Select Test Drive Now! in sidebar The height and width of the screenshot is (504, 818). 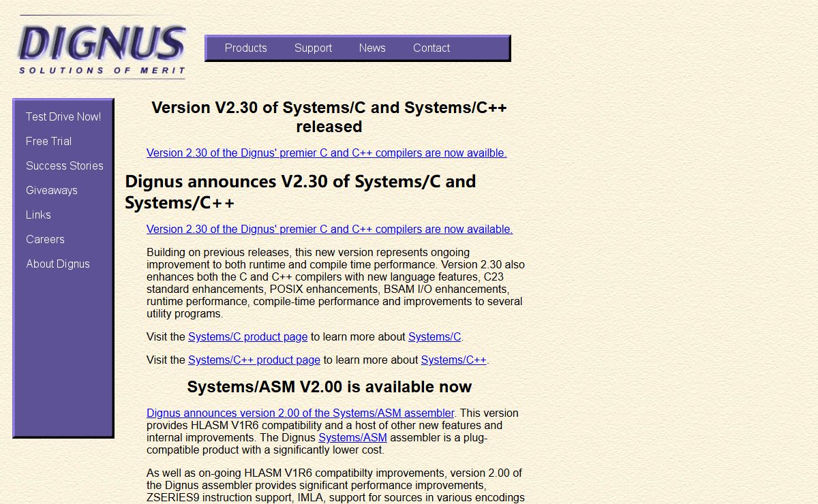click(x=63, y=117)
